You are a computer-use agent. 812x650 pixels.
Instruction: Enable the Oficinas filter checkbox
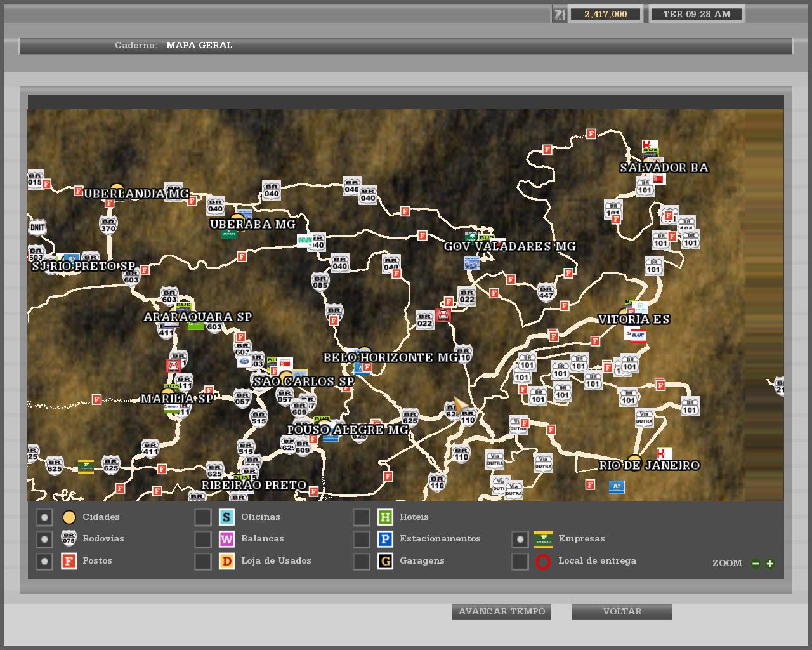click(x=202, y=517)
